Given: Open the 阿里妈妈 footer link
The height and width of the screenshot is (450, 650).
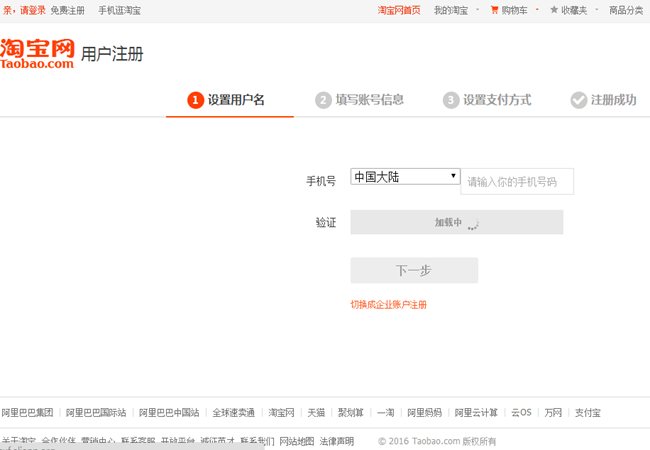Looking at the screenshot, I should click(424, 412).
